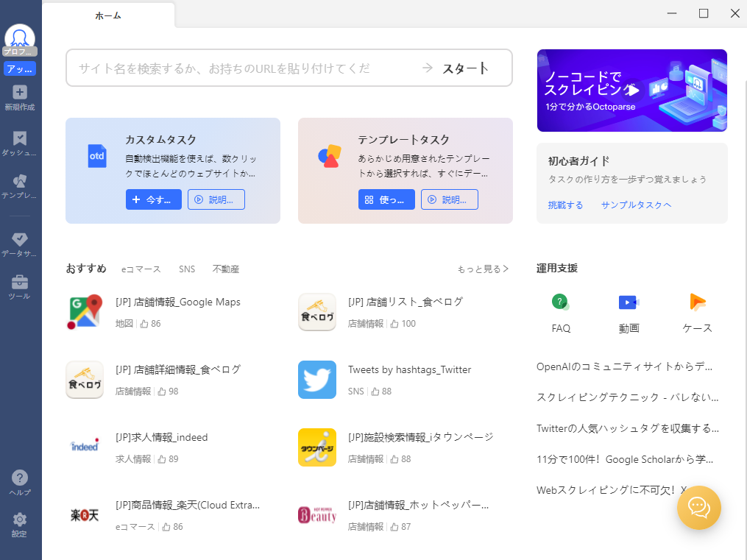Click the Google Maps template icon
This screenshot has width=747, height=560.
(x=85, y=312)
